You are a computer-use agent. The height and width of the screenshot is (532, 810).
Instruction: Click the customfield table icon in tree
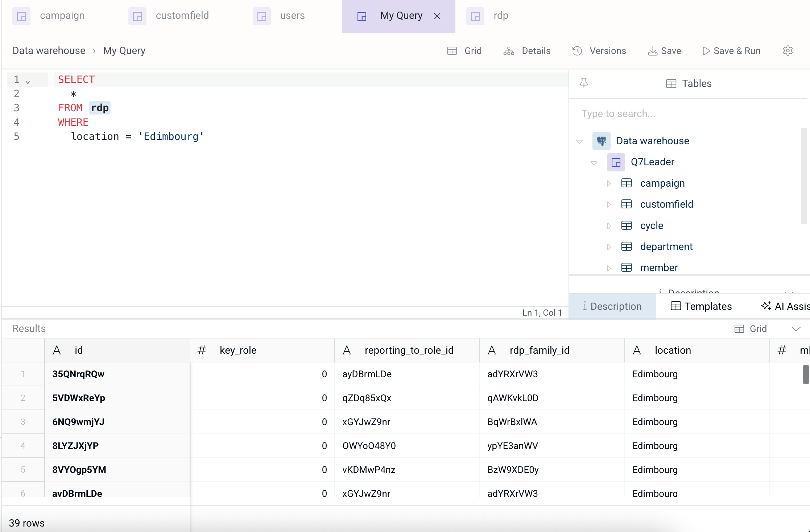click(626, 204)
